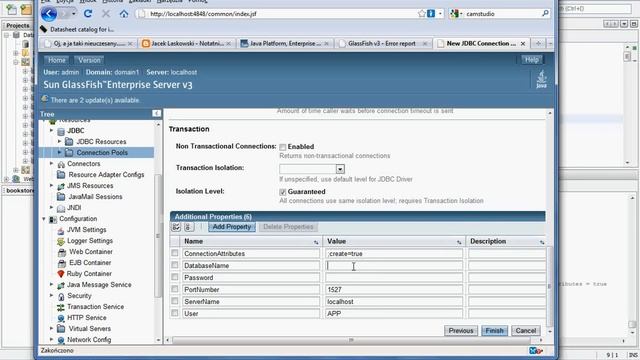Click Previous wizard button
This screenshot has width=640, height=360.
point(461,331)
